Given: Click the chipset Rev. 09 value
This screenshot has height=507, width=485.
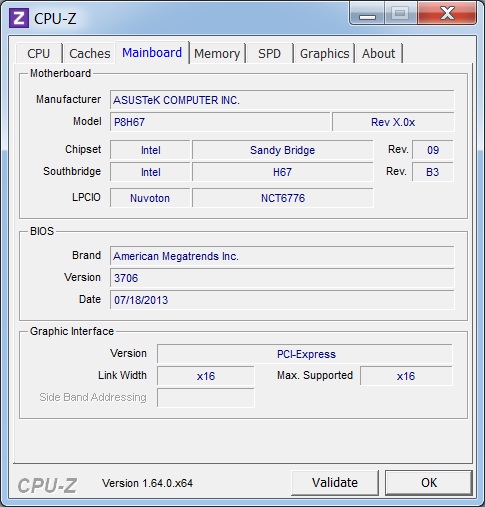Looking at the screenshot, I should pyautogui.click(x=433, y=150).
